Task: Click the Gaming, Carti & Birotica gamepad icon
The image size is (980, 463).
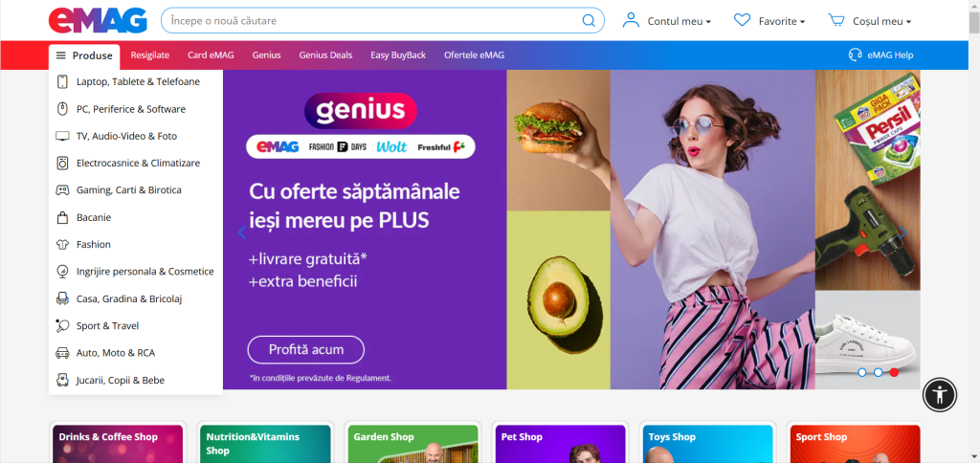Action: [62, 190]
